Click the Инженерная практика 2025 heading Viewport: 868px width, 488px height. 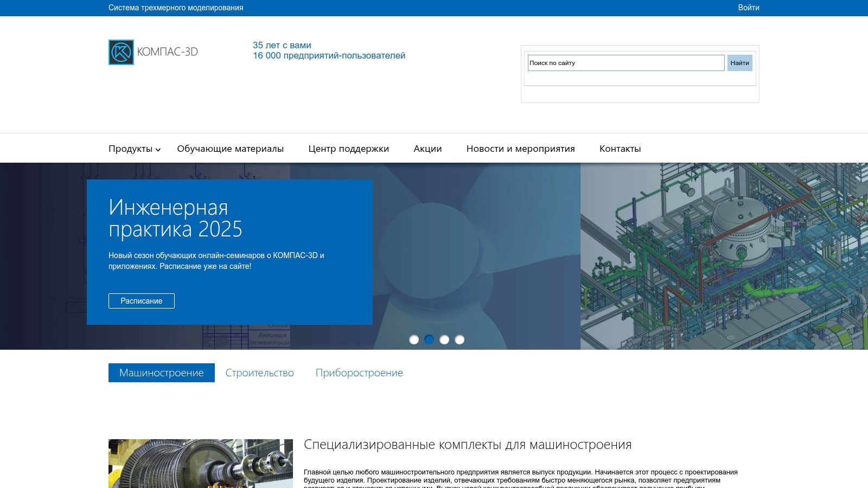coord(175,219)
